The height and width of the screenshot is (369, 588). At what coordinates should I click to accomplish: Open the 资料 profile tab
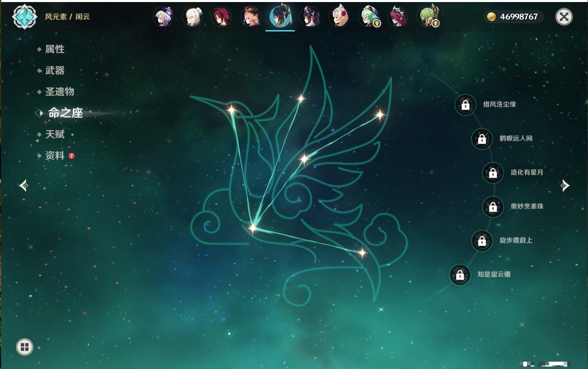pyautogui.click(x=55, y=155)
